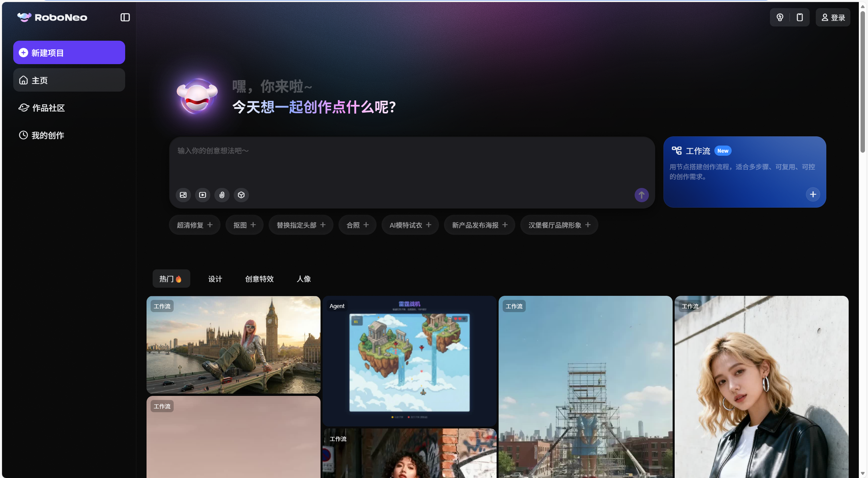This screenshot has height=478, width=868.
Task: Click the lightbulb icon in top bar
Action: tap(780, 17)
